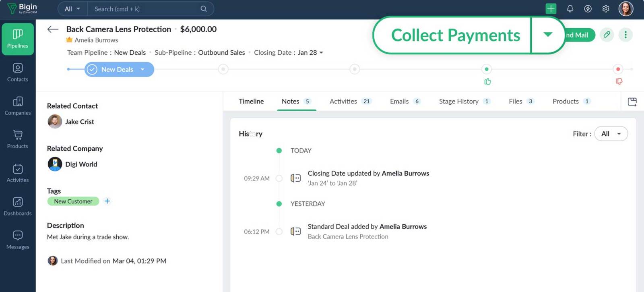Switch to the Timeline tab
The height and width of the screenshot is (292, 644).
(x=251, y=101)
